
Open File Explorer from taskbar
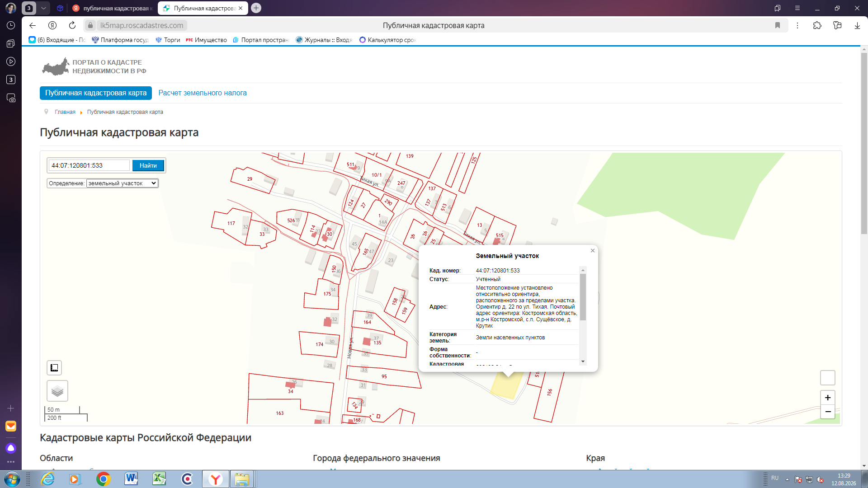[242, 479]
